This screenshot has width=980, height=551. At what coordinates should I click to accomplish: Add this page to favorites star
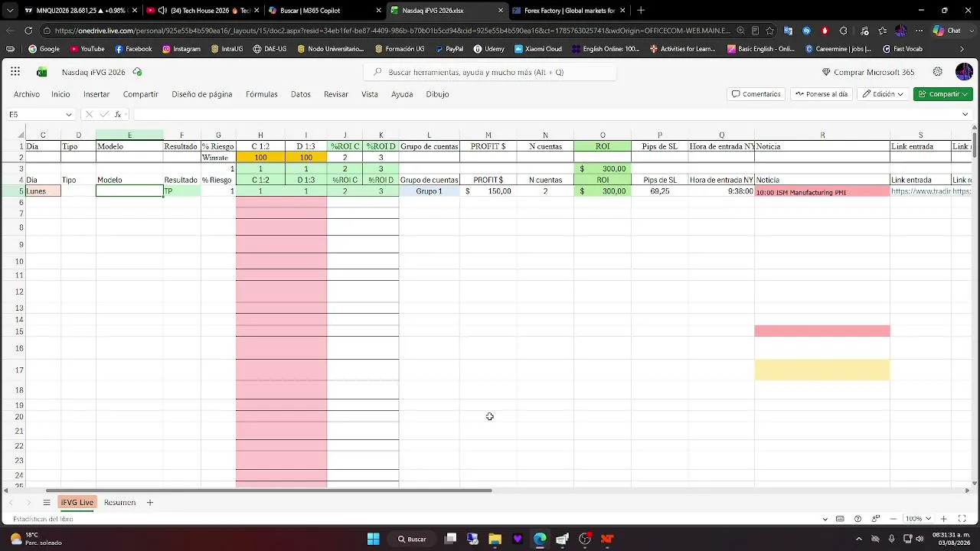pyautogui.click(x=769, y=31)
